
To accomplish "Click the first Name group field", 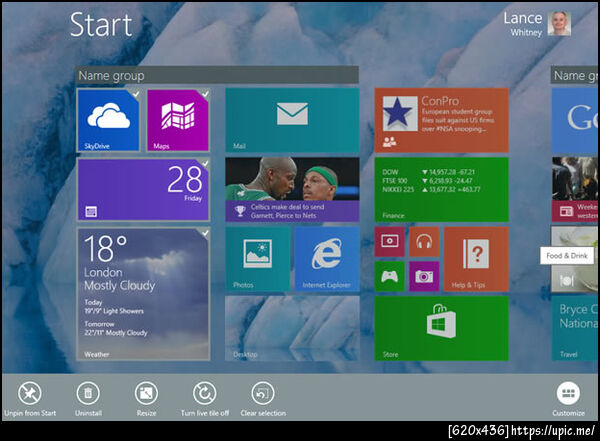I will click(217, 75).
